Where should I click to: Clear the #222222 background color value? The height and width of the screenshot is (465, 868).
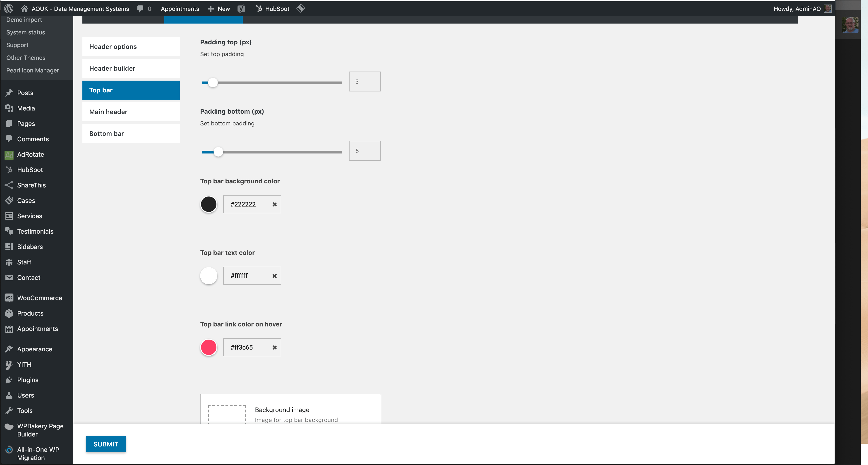[274, 204]
